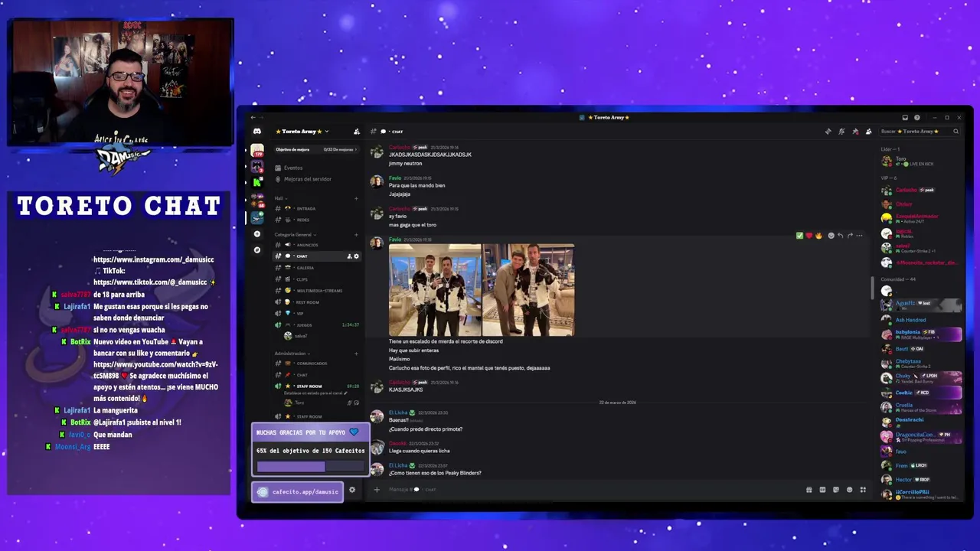Screen dimensions: 980x551
Task: Open Discover servers compass icon
Action: (x=257, y=250)
